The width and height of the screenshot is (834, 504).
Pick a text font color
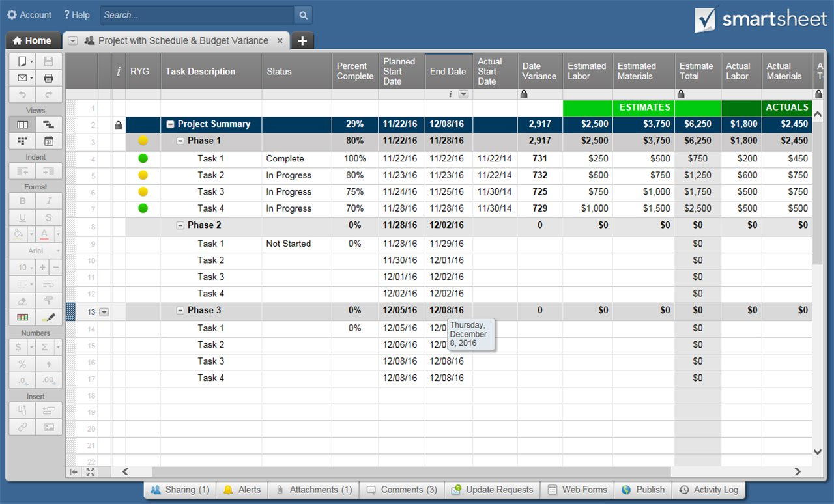point(44,234)
